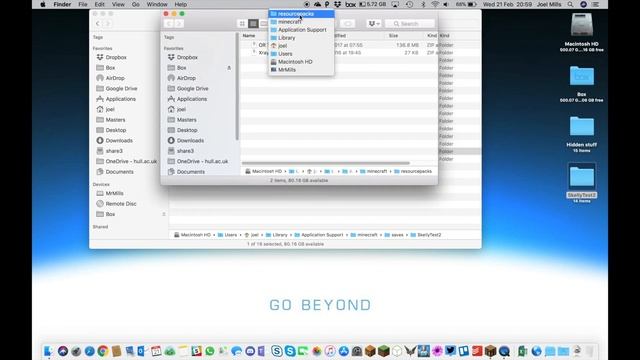This screenshot has width=640, height=360.
Task: Open the View menu in the menu bar
Action: [x=118, y=4]
